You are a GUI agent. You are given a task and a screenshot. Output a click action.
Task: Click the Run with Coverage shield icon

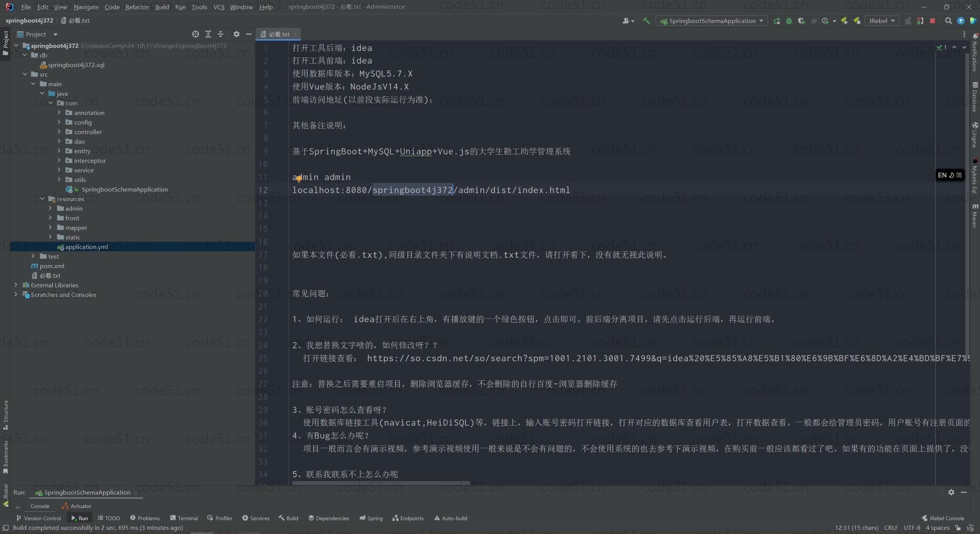[x=801, y=21]
